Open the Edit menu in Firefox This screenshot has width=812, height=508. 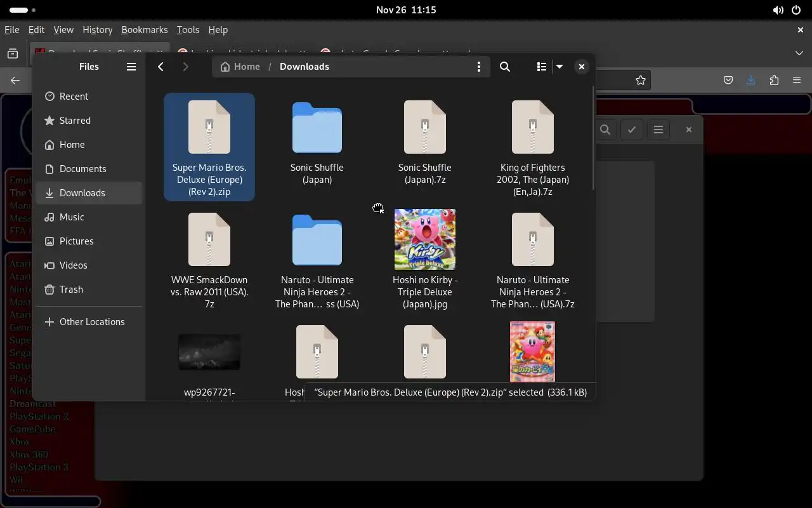pos(36,30)
